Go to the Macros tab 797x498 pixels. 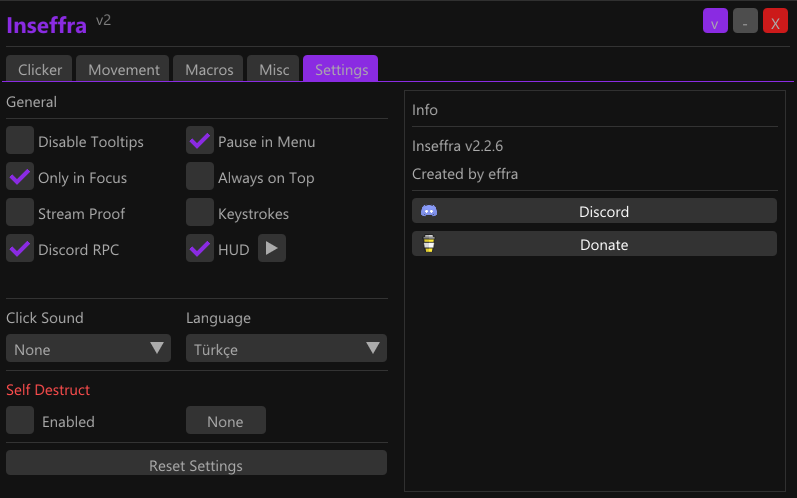209,70
